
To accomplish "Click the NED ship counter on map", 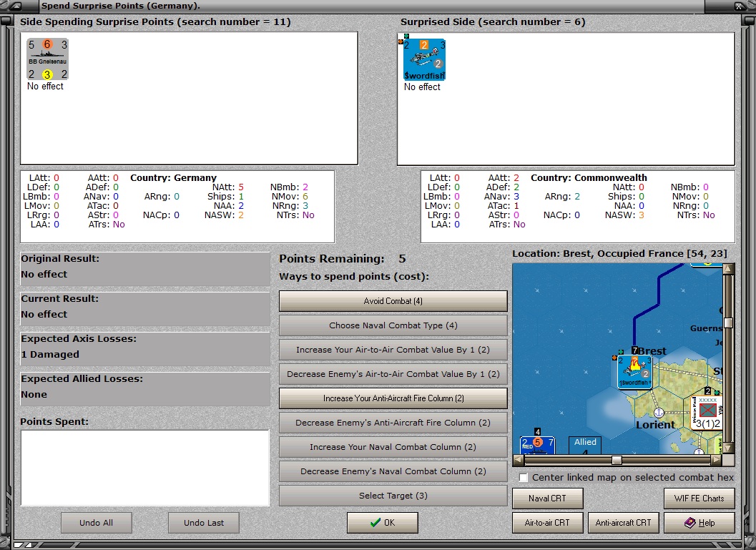I will pyautogui.click(x=537, y=444).
